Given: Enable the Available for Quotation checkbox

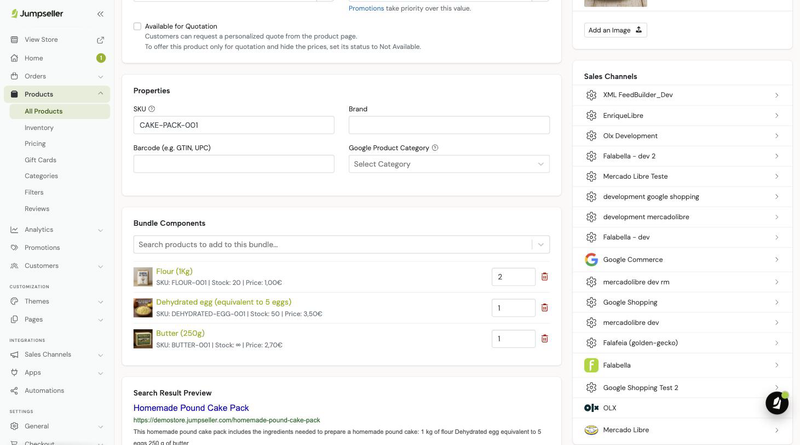Looking at the screenshot, I should pyautogui.click(x=137, y=26).
